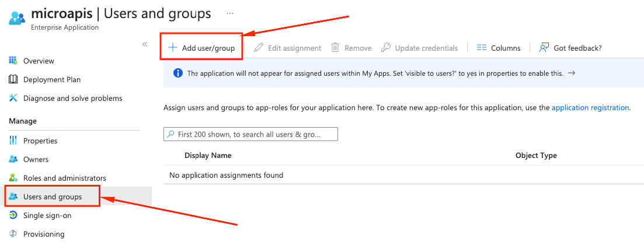Click the Edit assignment label
Viewport: 644px width, 246px height.
pos(294,48)
